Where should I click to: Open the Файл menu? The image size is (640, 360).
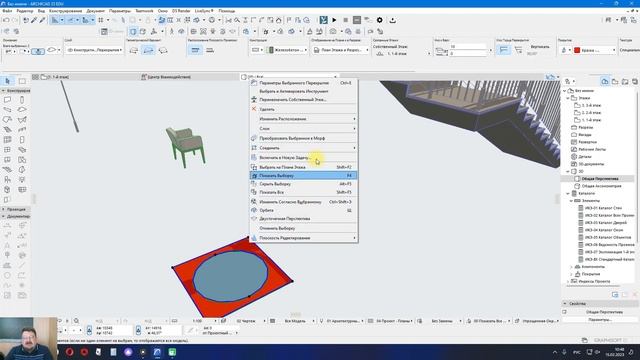[x=7, y=11]
